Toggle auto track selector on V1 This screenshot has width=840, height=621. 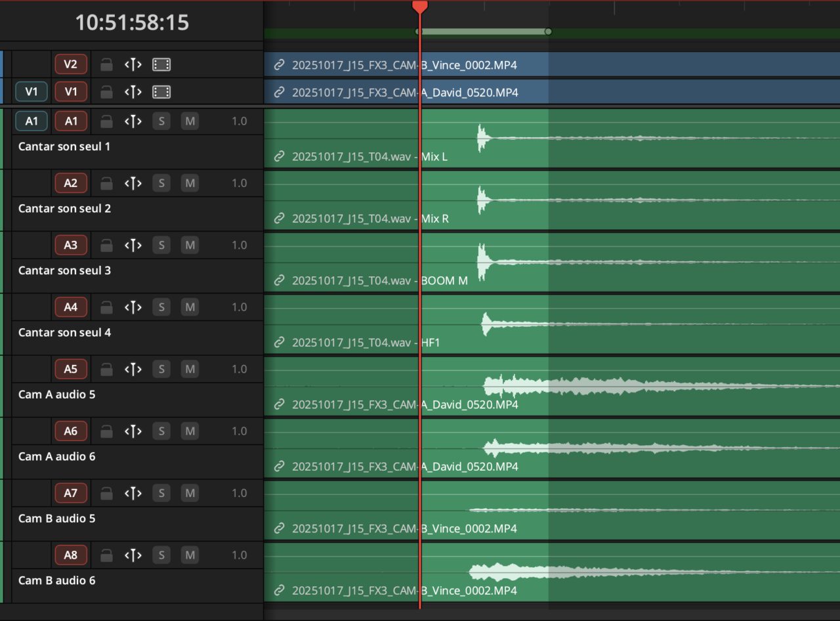[133, 92]
